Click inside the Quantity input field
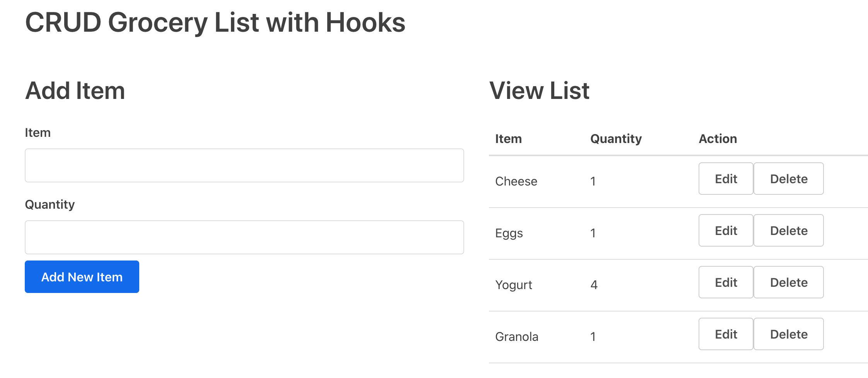 point(244,237)
